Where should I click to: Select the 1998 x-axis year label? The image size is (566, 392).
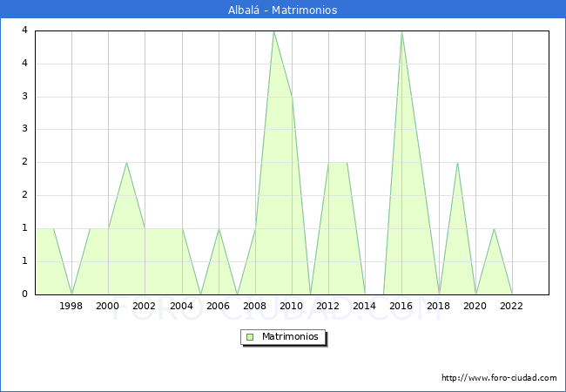click(71, 306)
